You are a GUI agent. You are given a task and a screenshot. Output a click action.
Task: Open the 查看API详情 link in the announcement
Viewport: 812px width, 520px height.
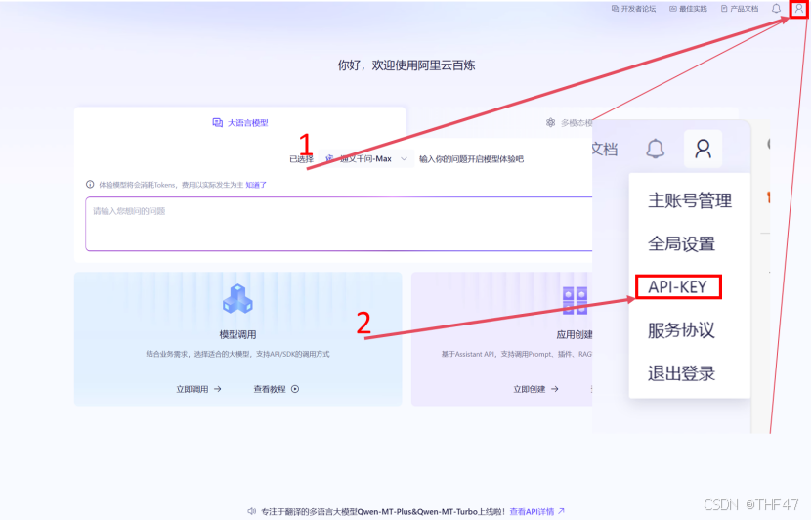(x=537, y=512)
